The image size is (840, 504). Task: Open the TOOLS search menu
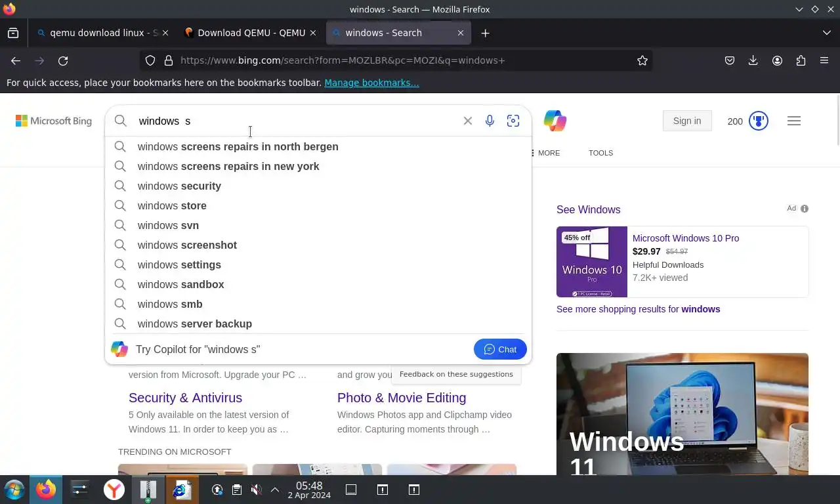click(600, 153)
